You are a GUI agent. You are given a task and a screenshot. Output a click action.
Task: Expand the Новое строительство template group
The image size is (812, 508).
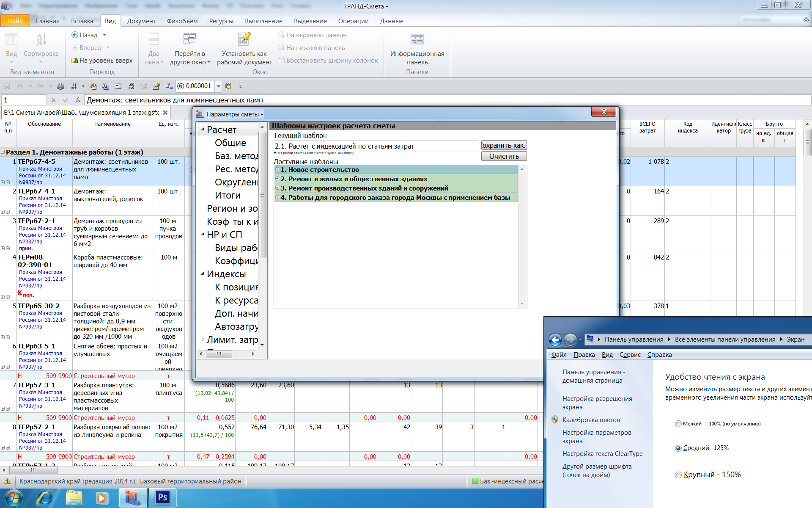(277, 169)
